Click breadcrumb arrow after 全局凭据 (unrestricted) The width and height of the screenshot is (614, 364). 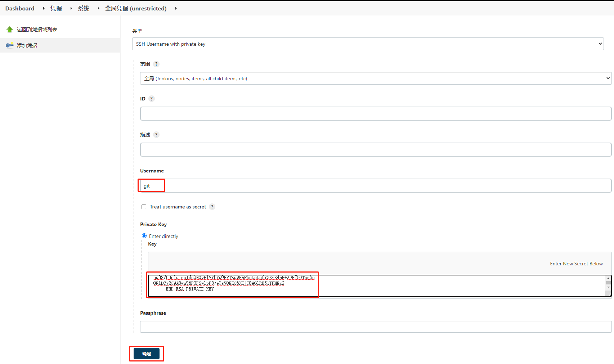coord(176,8)
